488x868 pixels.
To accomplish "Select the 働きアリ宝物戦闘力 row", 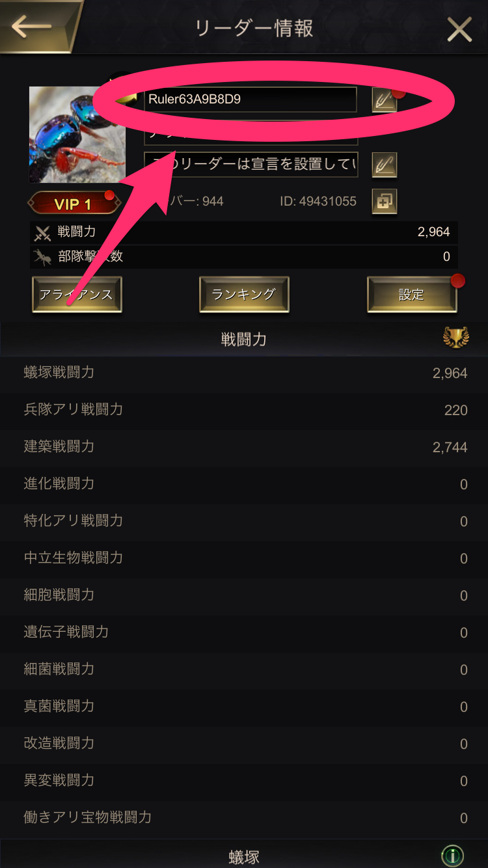I will [244, 818].
